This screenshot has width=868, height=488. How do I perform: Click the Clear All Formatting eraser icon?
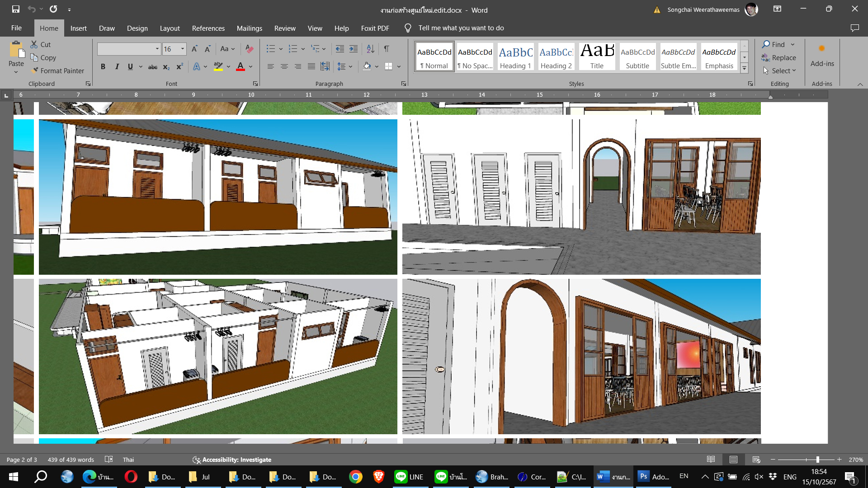pos(249,49)
